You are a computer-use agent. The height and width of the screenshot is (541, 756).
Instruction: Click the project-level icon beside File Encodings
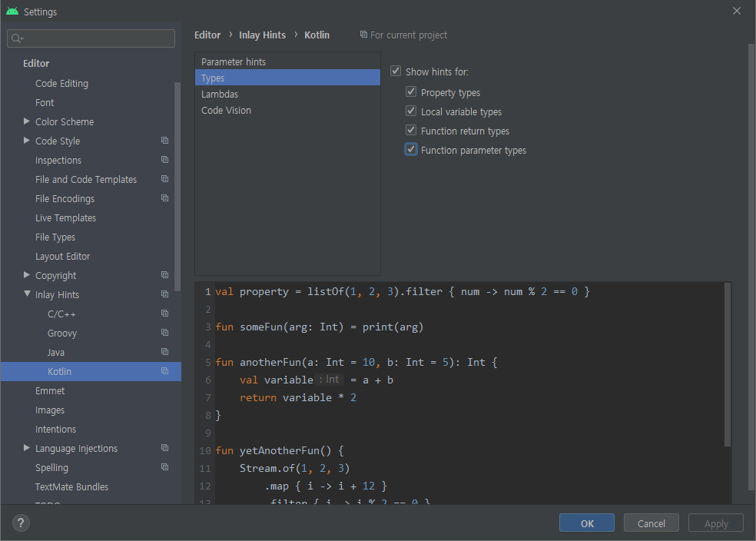coord(164,198)
